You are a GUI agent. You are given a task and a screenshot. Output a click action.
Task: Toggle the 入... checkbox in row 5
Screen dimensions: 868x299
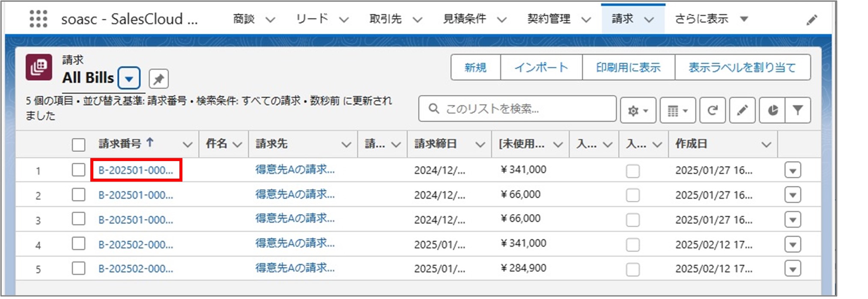click(633, 270)
